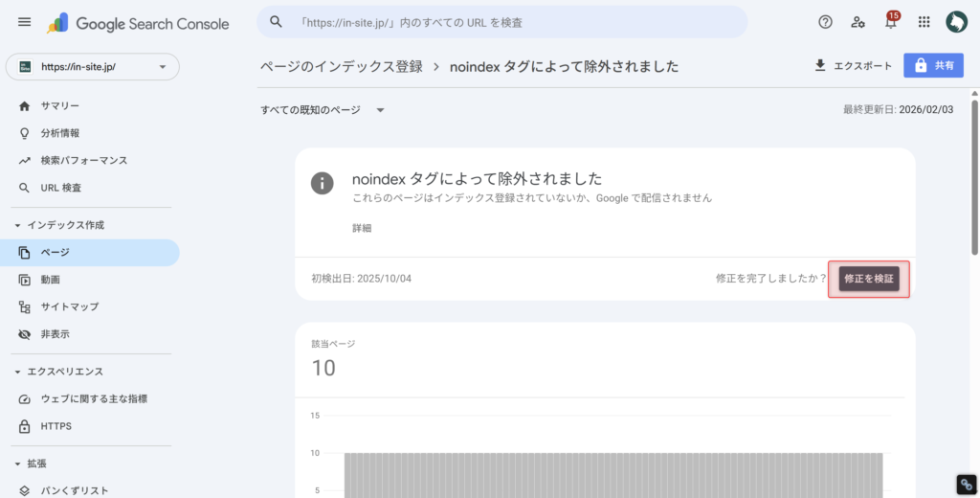Go back to ページのインデックス登録 breadcrumb
Viewport: 980px width, 498px height.
[342, 66]
